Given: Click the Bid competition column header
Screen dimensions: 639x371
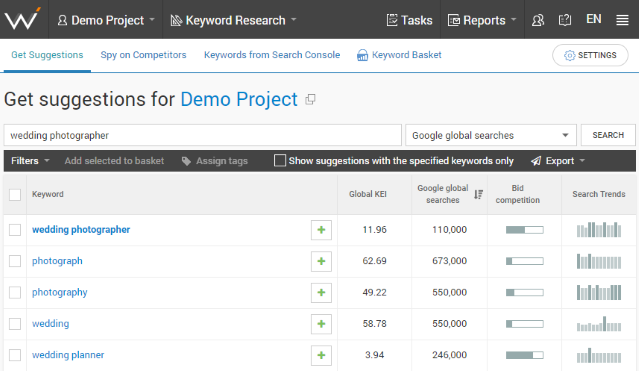Looking at the screenshot, I should click(518, 194).
